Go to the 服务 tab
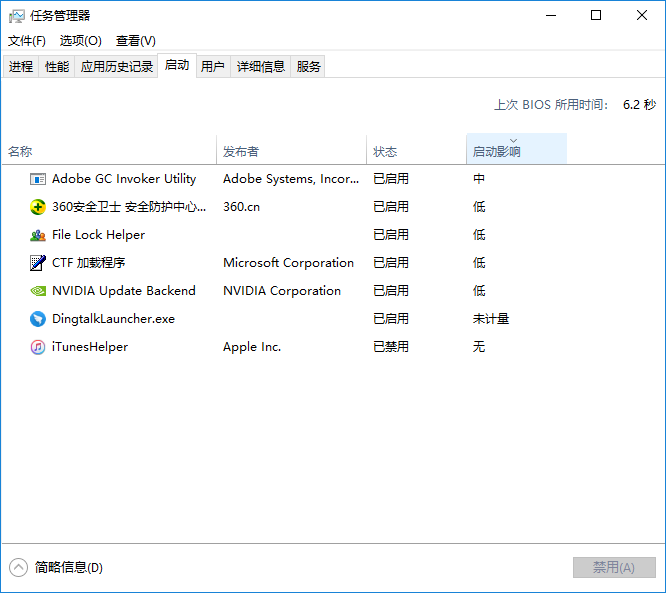666x593 pixels. point(308,67)
